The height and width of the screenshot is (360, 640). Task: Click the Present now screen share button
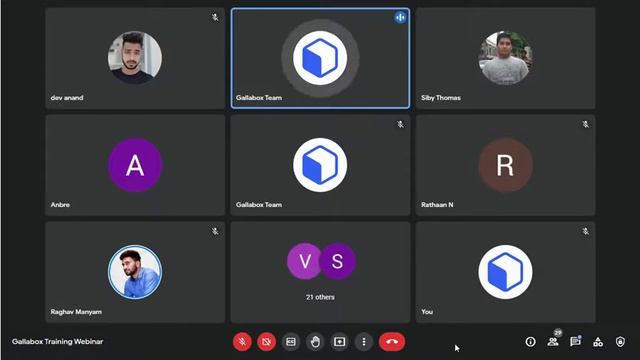click(340, 342)
